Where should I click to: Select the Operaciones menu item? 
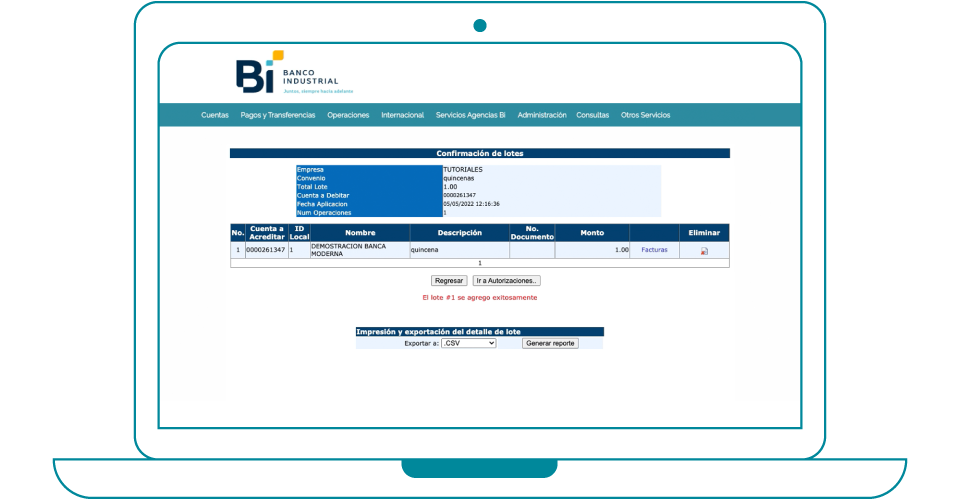tap(348, 115)
